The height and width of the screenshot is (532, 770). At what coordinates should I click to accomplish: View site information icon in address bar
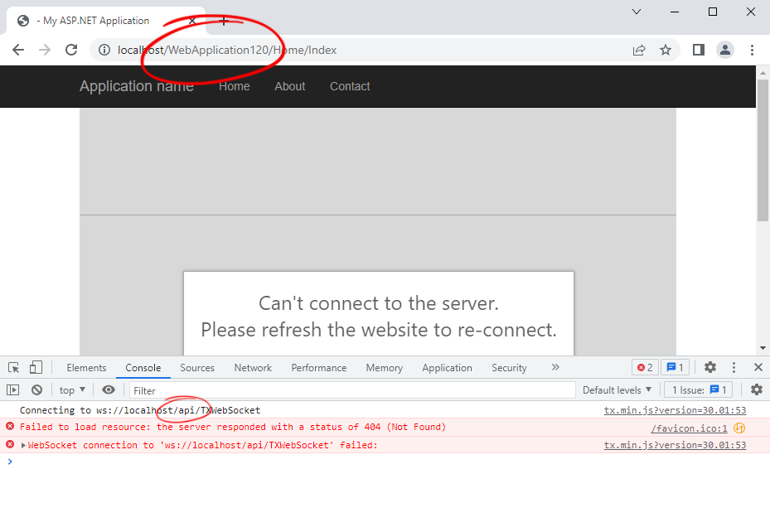pos(104,50)
